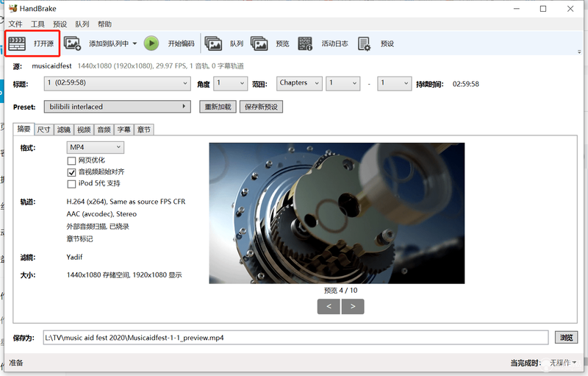Expand the start chapter dropdown
The width and height of the screenshot is (588, 376).
pos(343,83)
